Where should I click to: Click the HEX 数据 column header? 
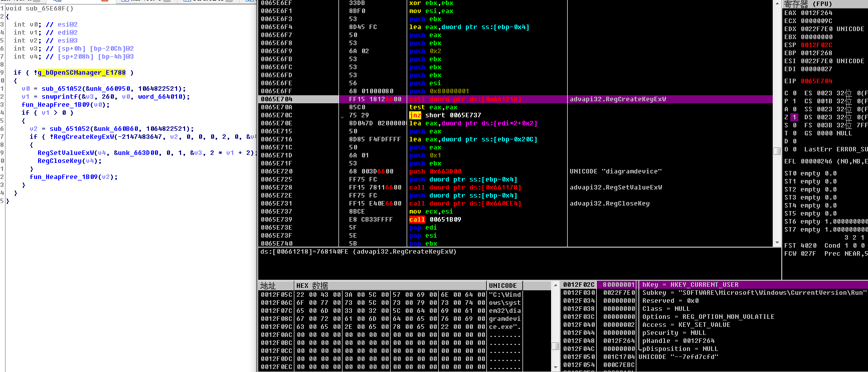312,286
